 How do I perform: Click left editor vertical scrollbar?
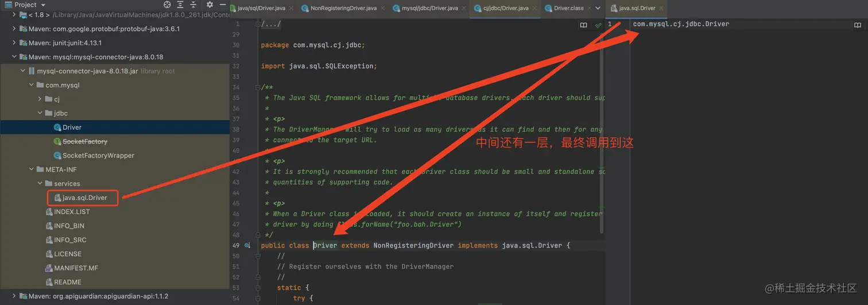point(602,132)
